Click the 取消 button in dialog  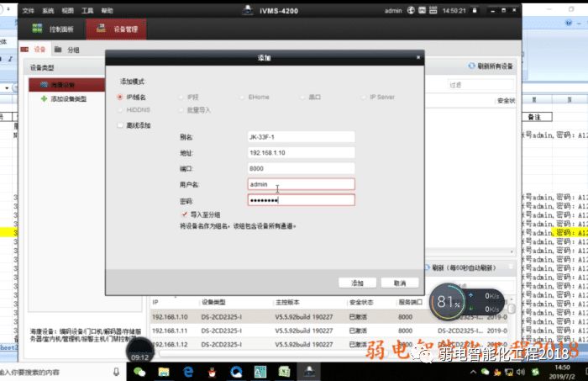(x=400, y=283)
